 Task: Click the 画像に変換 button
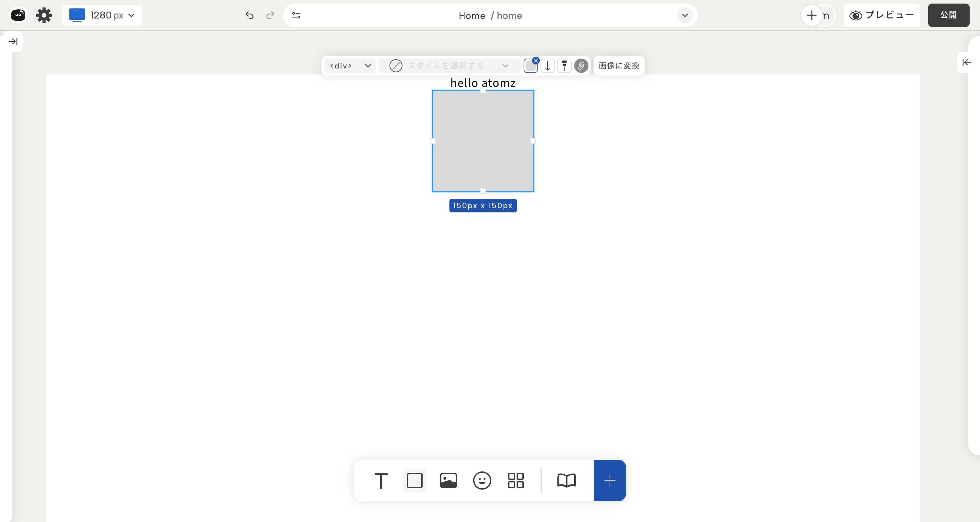click(x=619, y=66)
